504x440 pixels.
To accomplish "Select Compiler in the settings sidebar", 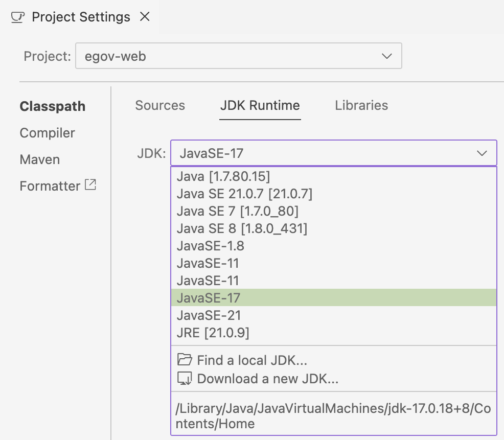I will [x=47, y=132].
